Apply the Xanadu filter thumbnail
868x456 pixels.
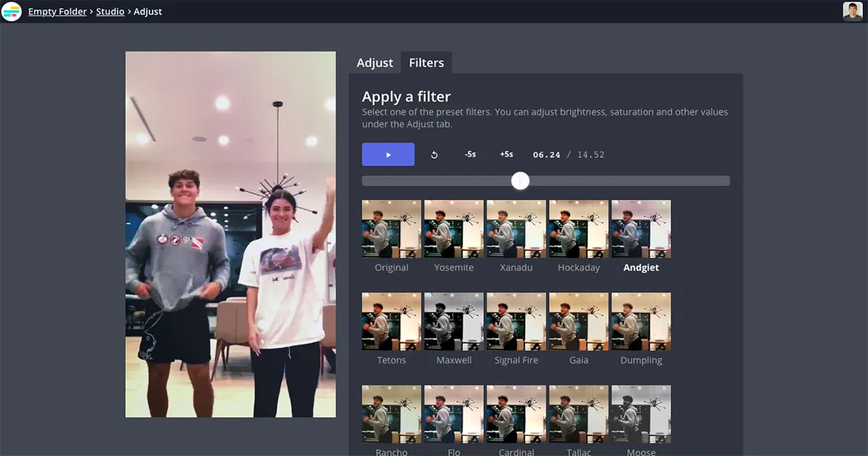coord(516,229)
